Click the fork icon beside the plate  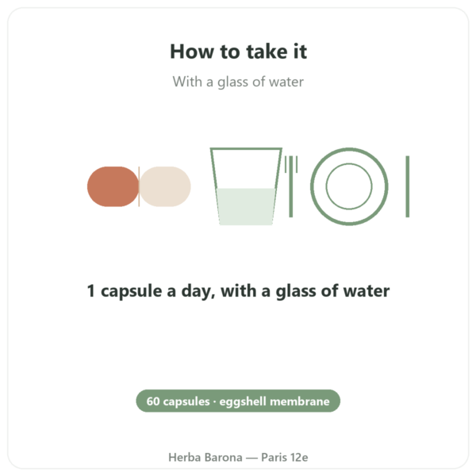[291, 186]
